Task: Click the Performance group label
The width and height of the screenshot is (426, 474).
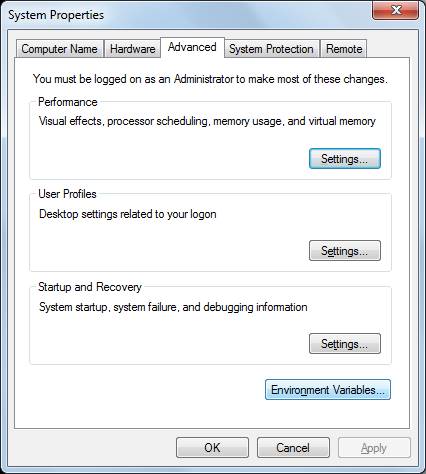Action: (68, 102)
